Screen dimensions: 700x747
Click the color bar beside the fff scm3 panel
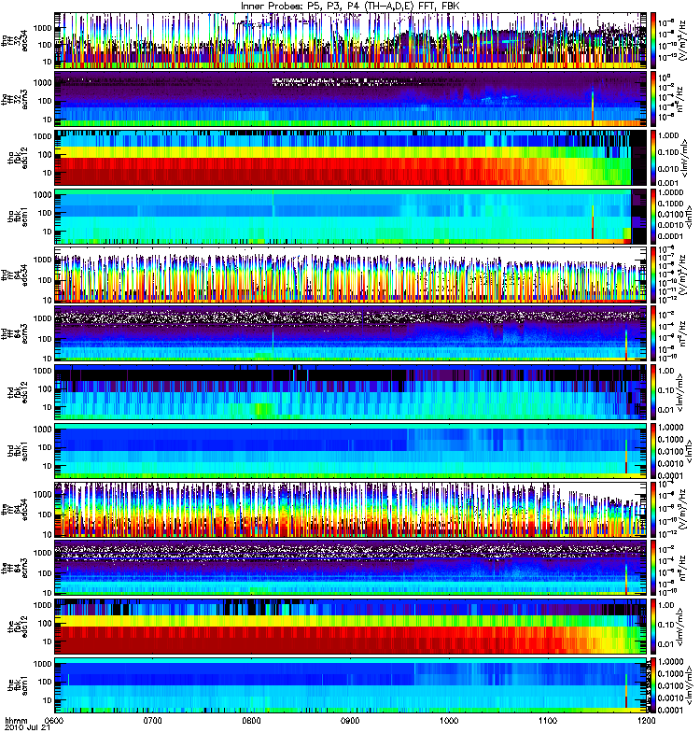click(x=653, y=568)
